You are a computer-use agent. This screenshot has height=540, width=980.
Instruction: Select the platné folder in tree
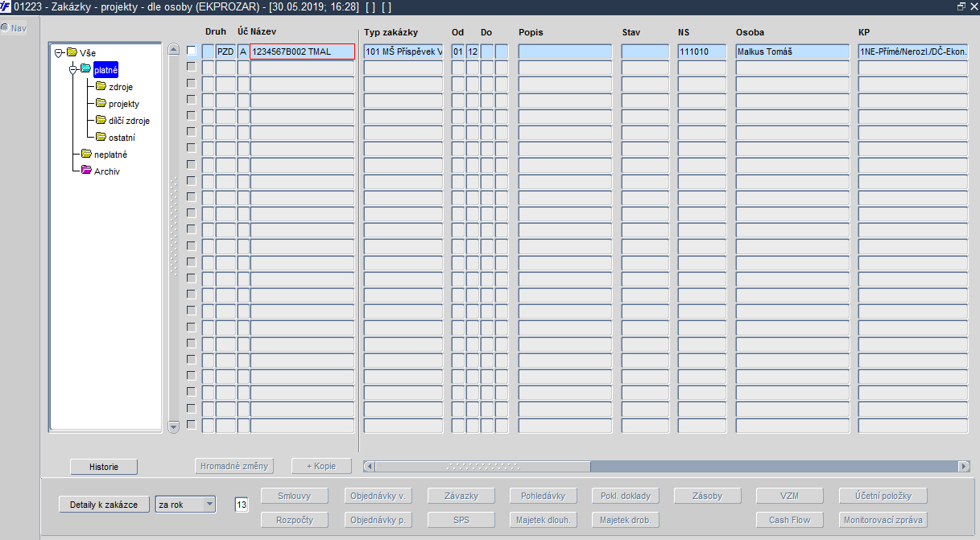pos(105,70)
